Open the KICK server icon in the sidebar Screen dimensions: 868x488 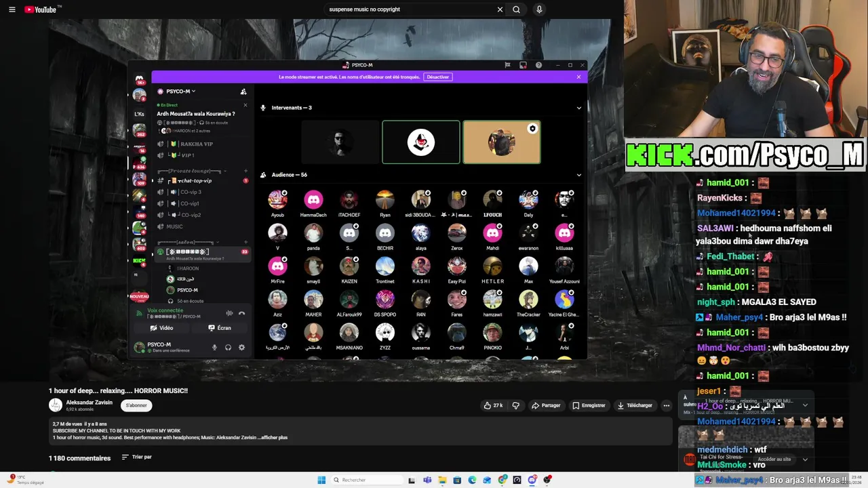tap(139, 261)
